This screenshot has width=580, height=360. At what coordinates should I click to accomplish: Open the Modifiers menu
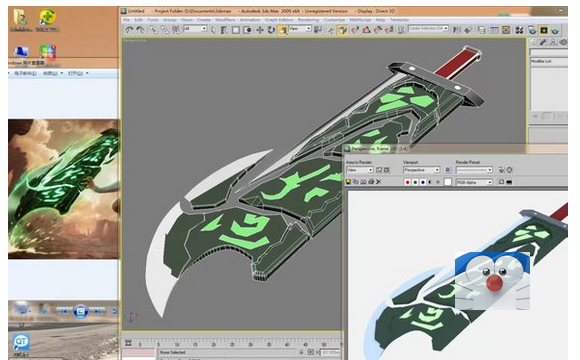pos(225,20)
